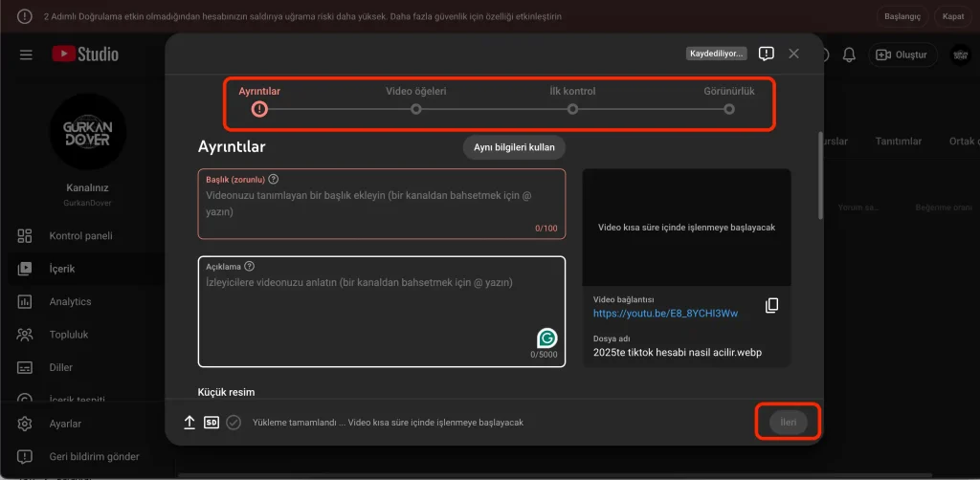Click the video preview placeholder
The height and width of the screenshot is (480, 980).
coord(686,228)
